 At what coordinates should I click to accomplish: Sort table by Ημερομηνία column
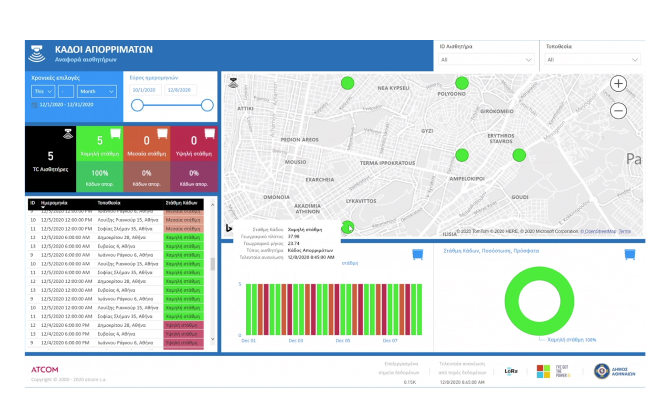[54, 203]
